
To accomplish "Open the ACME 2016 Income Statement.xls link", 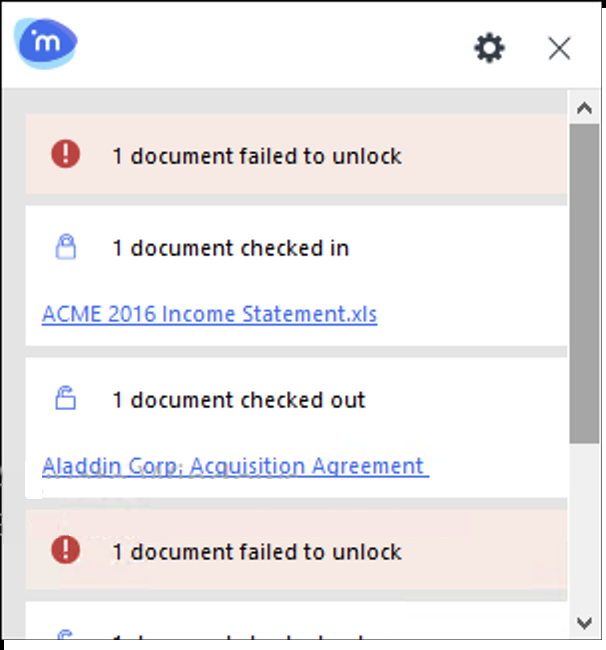I will point(209,314).
